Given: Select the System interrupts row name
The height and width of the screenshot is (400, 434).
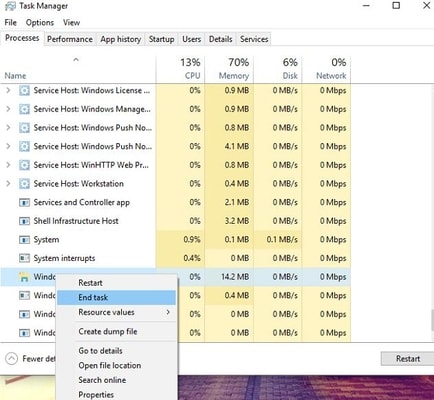Looking at the screenshot, I should point(64,258).
